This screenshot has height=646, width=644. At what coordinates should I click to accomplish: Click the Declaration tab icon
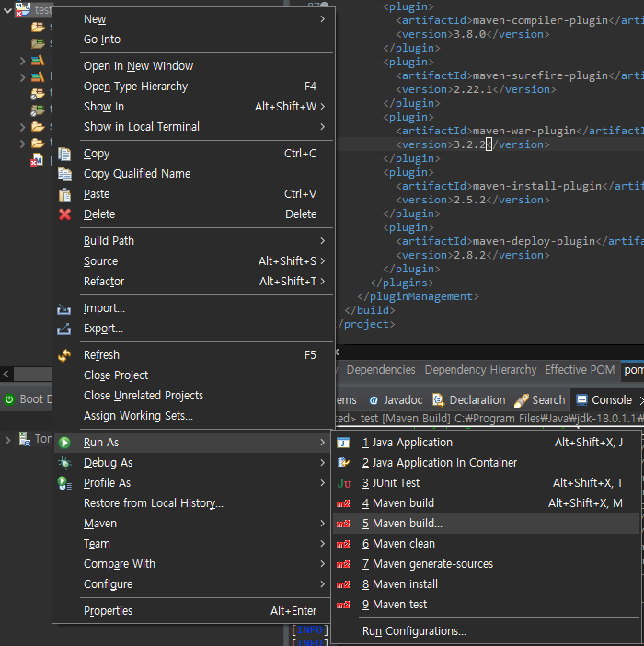point(438,399)
